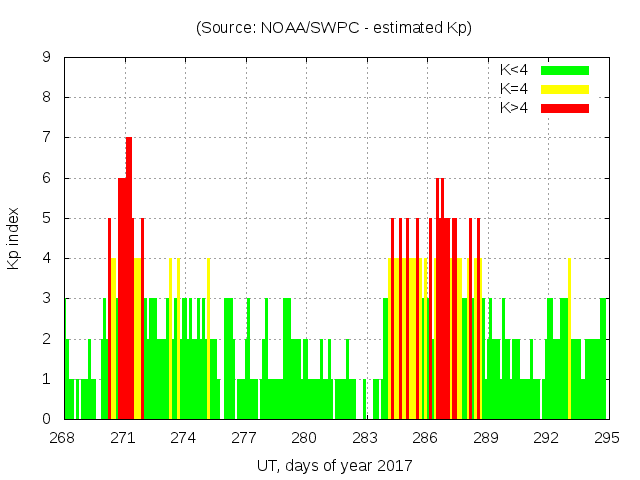640x480 pixels.
Task: Click the x-axis tick label 268
Action: click(x=63, y=438)
